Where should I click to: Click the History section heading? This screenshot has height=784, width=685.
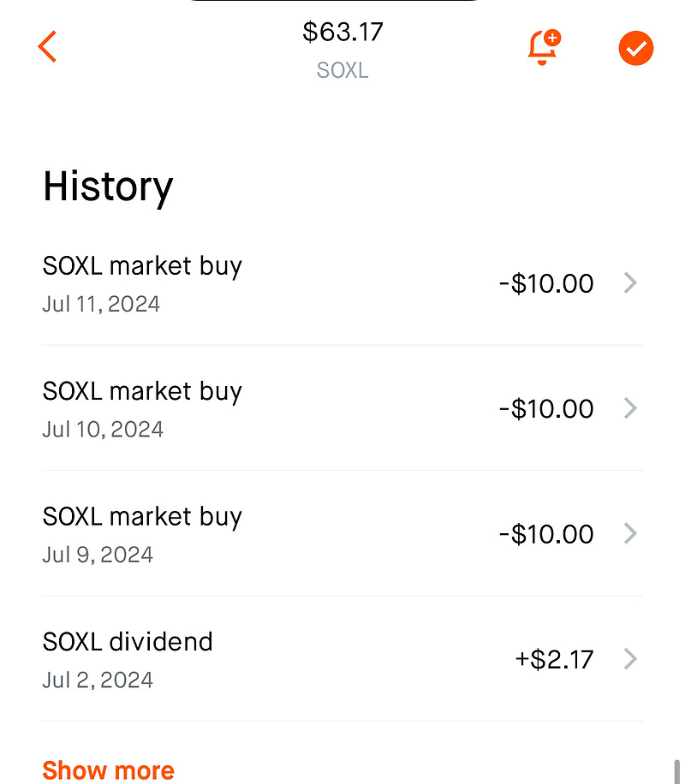108,187
